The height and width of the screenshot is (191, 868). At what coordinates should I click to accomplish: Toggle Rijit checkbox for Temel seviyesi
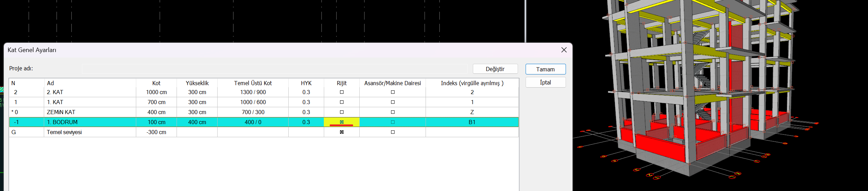[x=342, y=132]
